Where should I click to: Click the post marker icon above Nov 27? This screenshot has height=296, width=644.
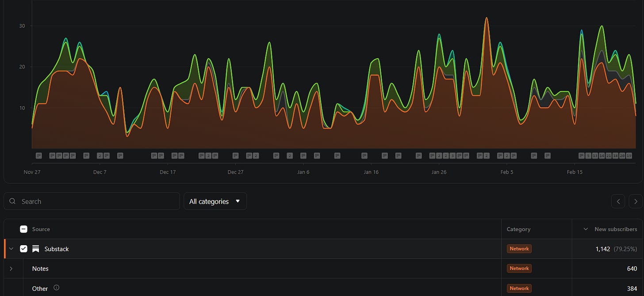(x=38, y=156)
